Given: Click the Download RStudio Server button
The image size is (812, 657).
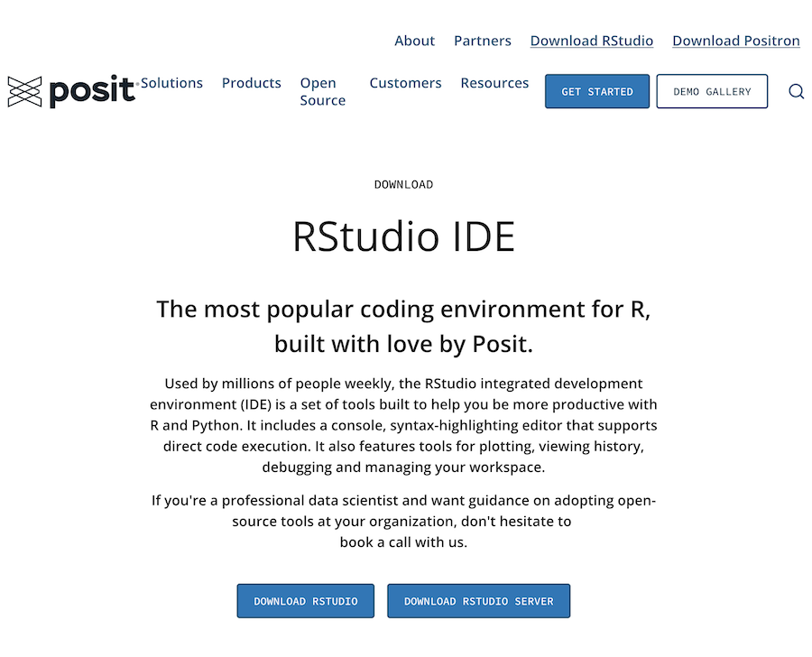Looking at the screenshot, I should click(x=478, y=601).
